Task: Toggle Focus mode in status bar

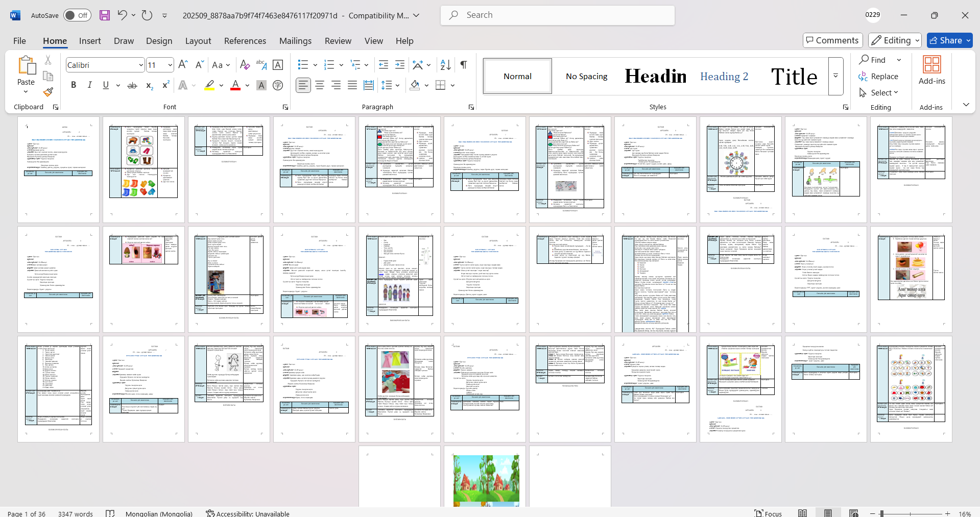Action: (x=769, y=513)
